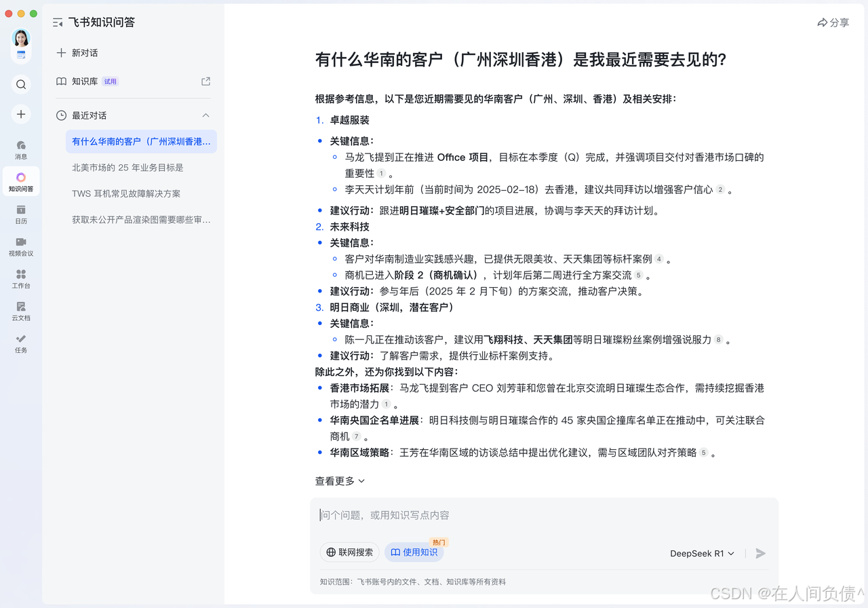
Task: Click citation 8 after 增强说服力
Action: pos(719,339)
